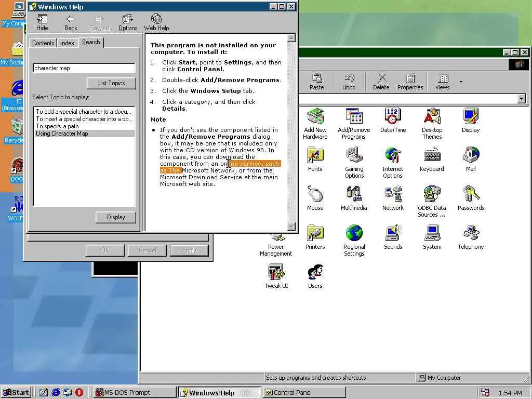Click Delete in Control Panel toolbar
Viewport: 532px width, 399px height.
(381, 82)
